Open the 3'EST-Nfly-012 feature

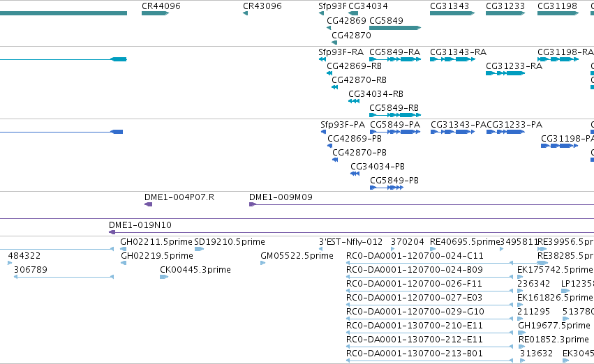[351, 242]
